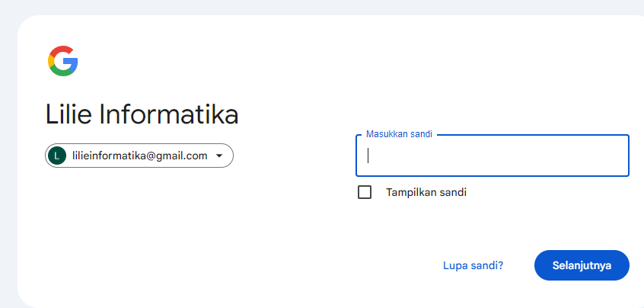
Task: Click the Google logo icon
Action: [x=63, y=61]
